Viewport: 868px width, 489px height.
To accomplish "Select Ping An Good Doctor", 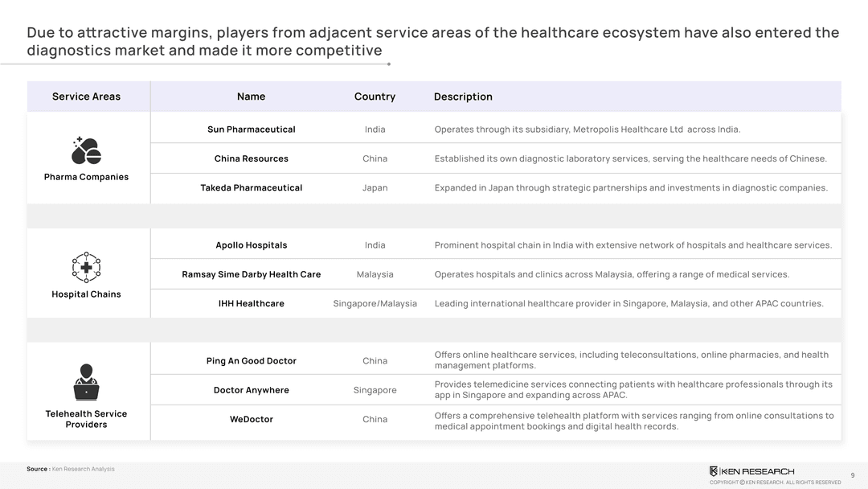I will 251,361.
